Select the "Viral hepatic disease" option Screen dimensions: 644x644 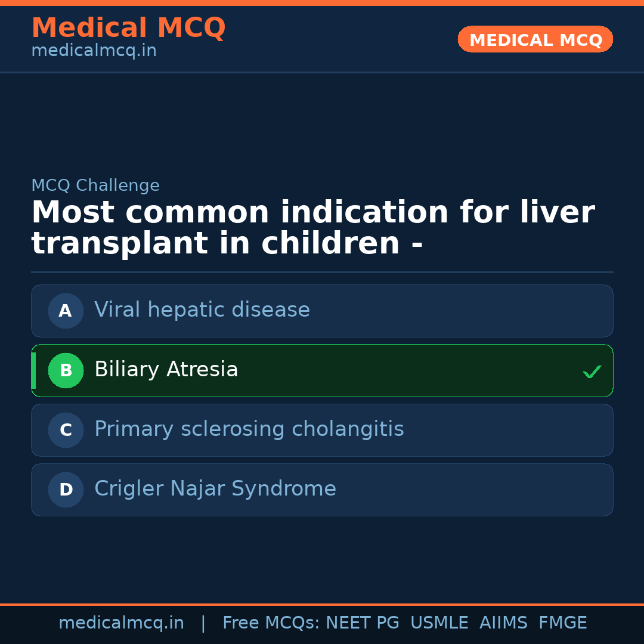tap(202, 310)
